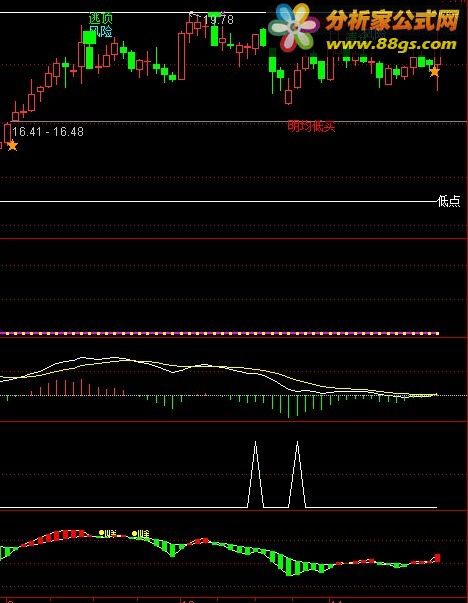This screenshot has width=468, height=603.
Task: Click the tallest green MACD histogram bar
Action: click(x=289, y=406)
